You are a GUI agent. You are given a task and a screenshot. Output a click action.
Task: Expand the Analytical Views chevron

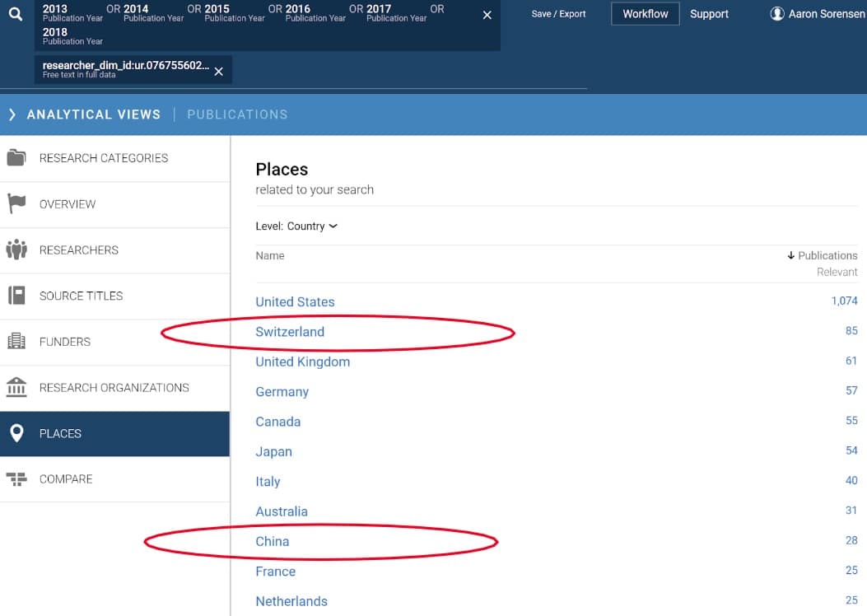[12, 114]
